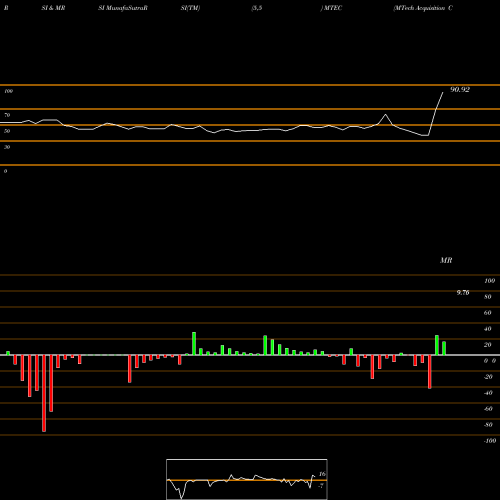Viewport: 500px width, 500px height.
Task: Click the 9.76 MR value
Action: tap(463, 293)
